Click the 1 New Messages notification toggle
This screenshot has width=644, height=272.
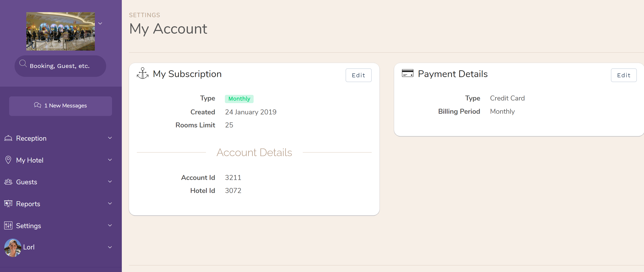pyautogui.click(x=61, y=106)
